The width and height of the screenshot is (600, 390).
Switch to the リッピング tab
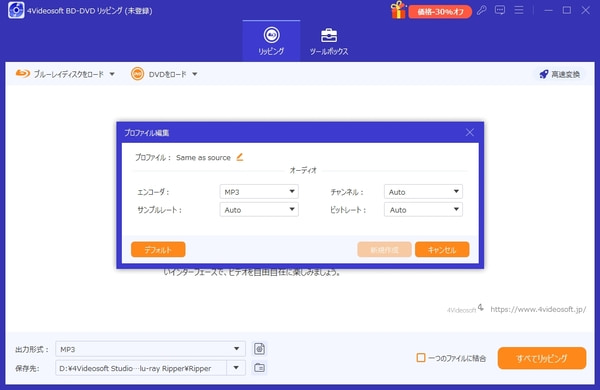point(271,41)
